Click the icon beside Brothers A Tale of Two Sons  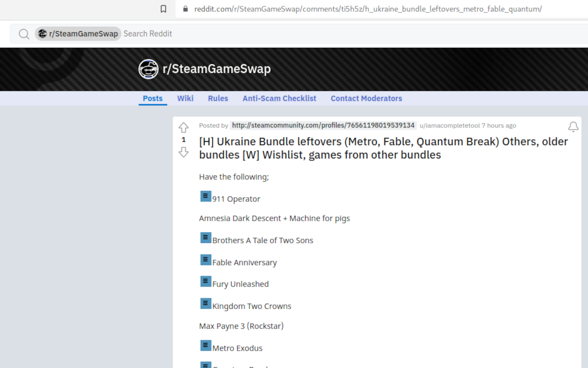pyautogui.click(x=206, y=237)
